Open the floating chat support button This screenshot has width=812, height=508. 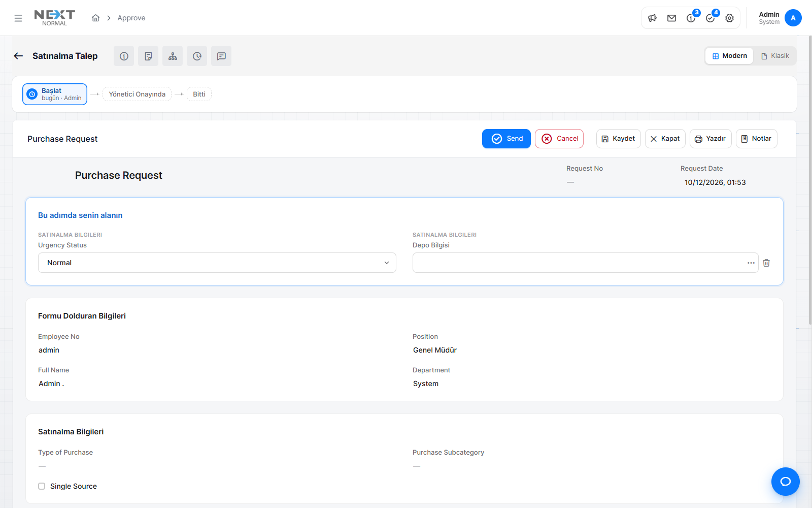pos(786,482)
